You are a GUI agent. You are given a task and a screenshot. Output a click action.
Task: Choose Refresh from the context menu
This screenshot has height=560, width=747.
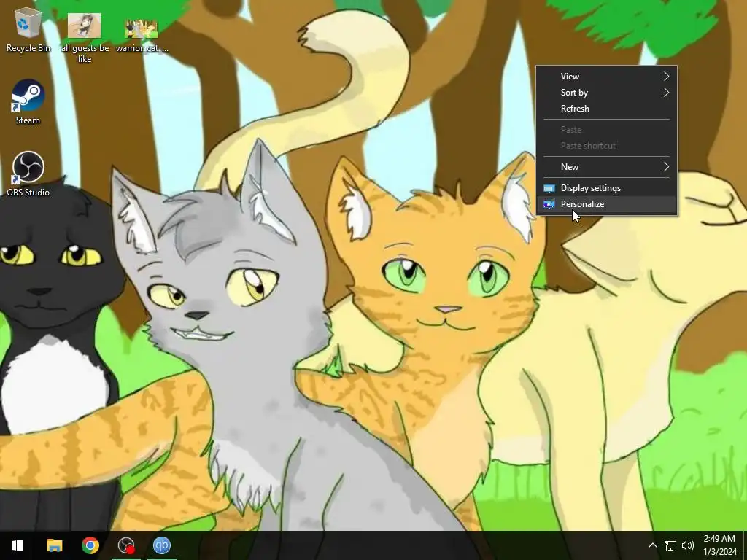606,109
